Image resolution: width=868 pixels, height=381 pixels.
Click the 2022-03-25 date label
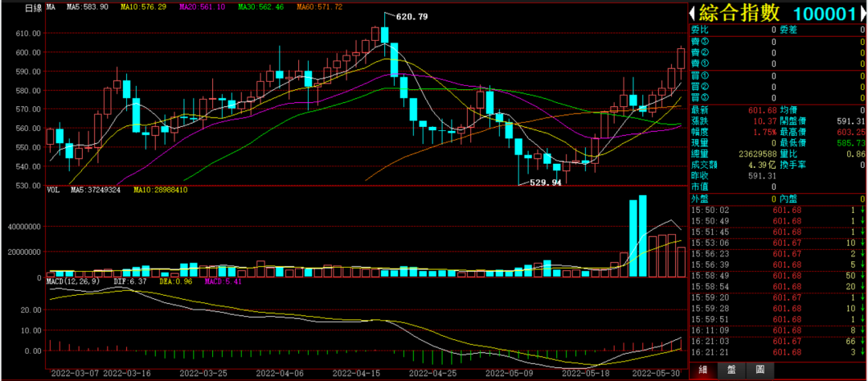(x=204, y=373)
